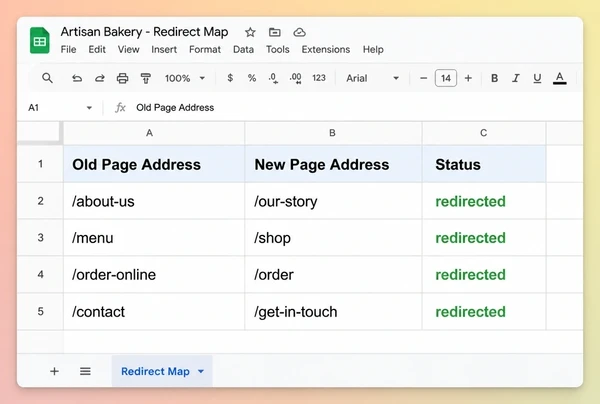Click the font size field showing 14
The image size is (600, 404).
[x=446, y=78]
